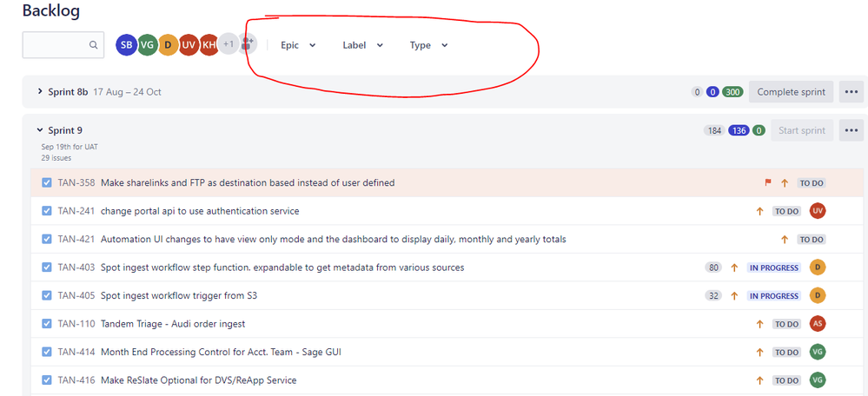Open UV assignee avatar on TAN-241

click(x=818, y=211)
